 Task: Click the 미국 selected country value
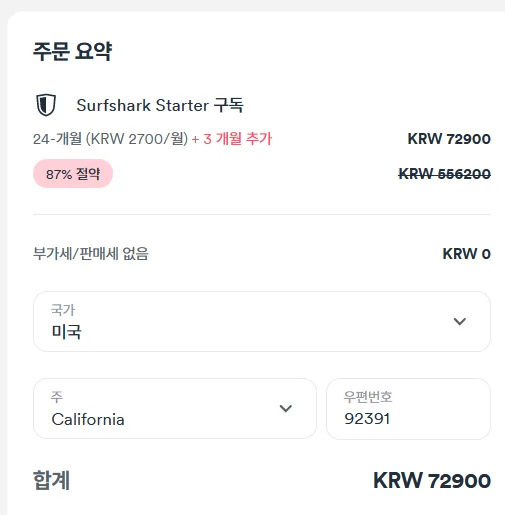point(66,332)
